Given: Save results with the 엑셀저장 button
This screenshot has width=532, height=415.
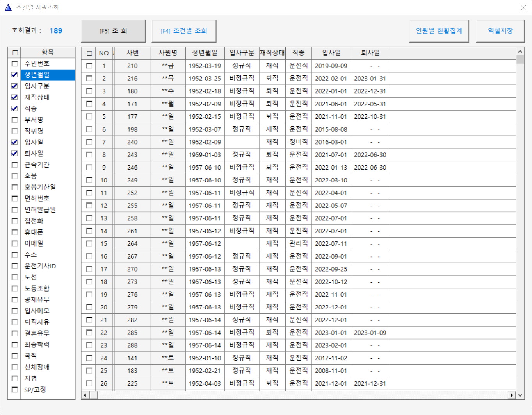Looking at the screenshot, I should pyautogui.click(x=500, y=31).
